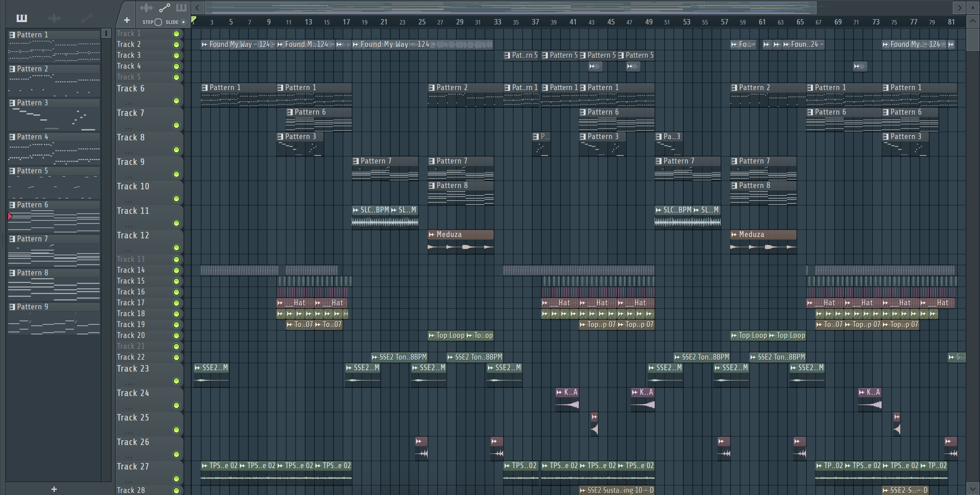The height and width of the screenshot is (495, 980).
Task: Mute Track 23 with its green light
Action: (x=176, y=380)
